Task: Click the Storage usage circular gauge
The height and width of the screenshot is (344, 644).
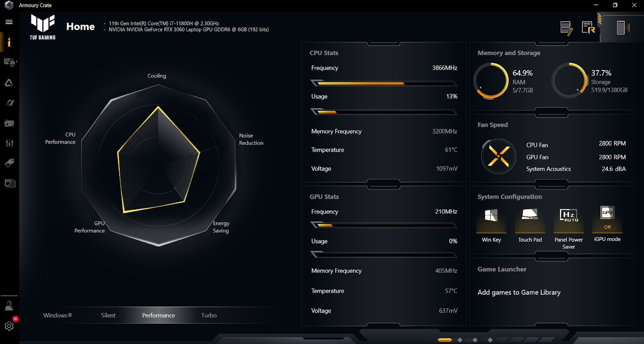Action: (569, 80)
